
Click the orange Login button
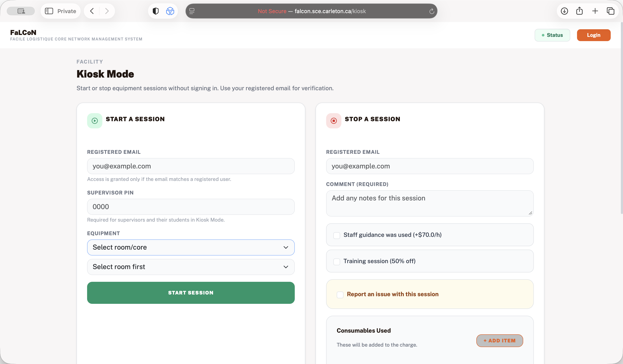594,35
